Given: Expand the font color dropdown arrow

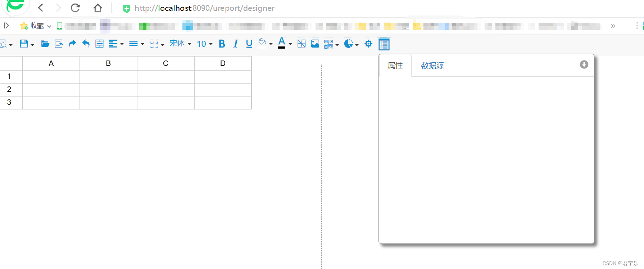Looking at the screenshot, I should (290, 44).
